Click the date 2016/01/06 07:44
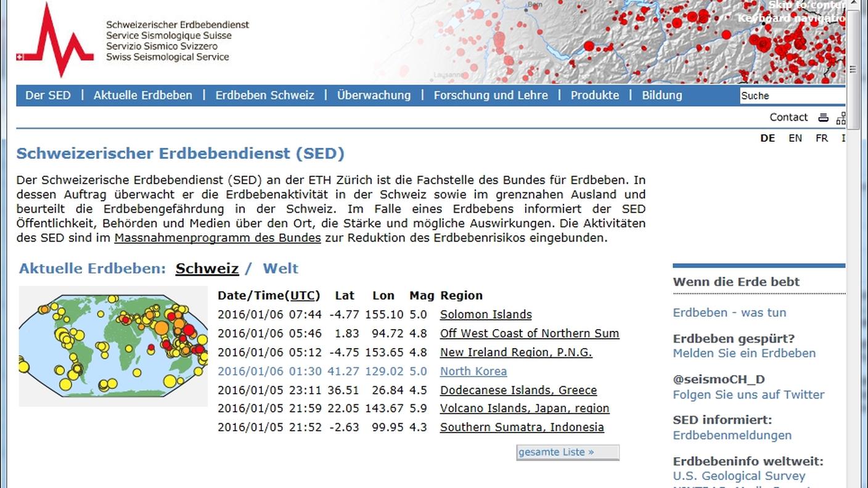Viewport: 868px width, 488px height. pos(270,315)
